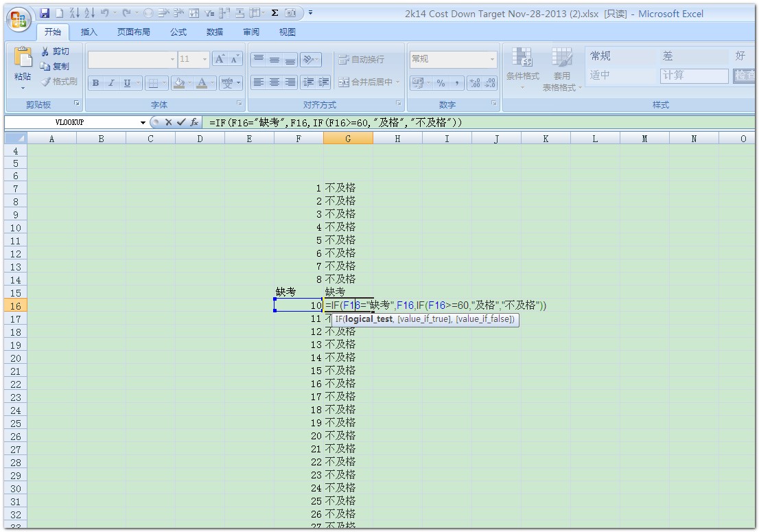Viewport: 759px width, 532px height.
Task: Open the Name Box dropdown arrow
Action: (x=143, y=122)
